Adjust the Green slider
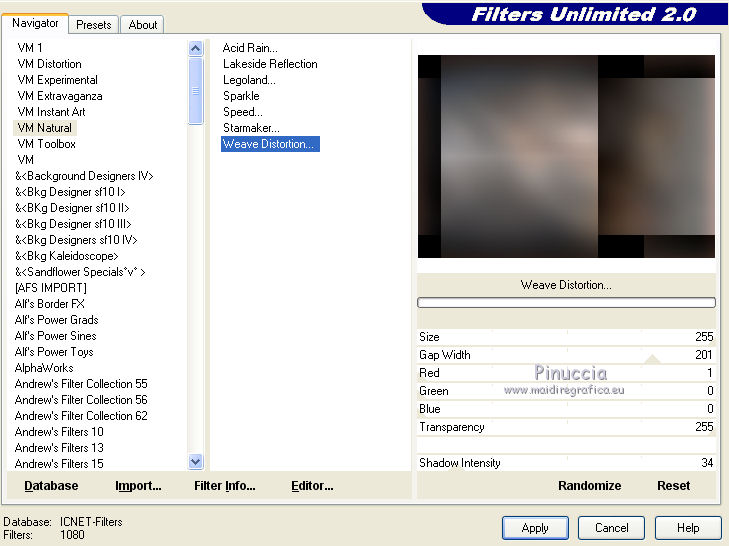Screen dimensions: 729x546 click(x=566, y=391)
